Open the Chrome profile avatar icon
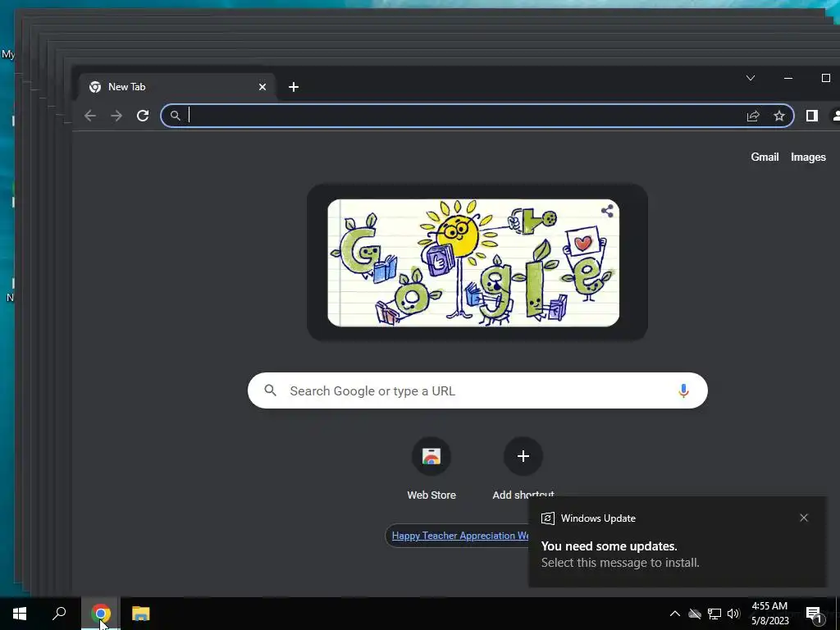This screenshot has width=840, height=630. pos(836,116)
